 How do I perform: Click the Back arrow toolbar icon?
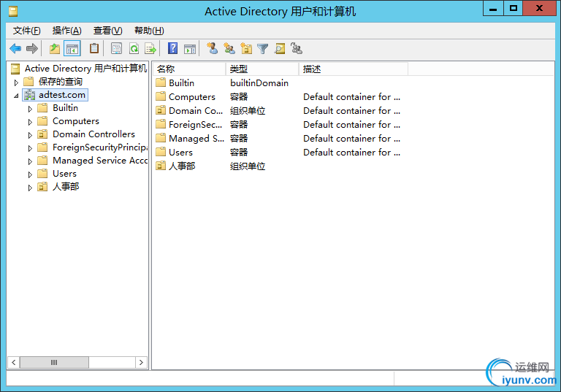pos(15,48)
